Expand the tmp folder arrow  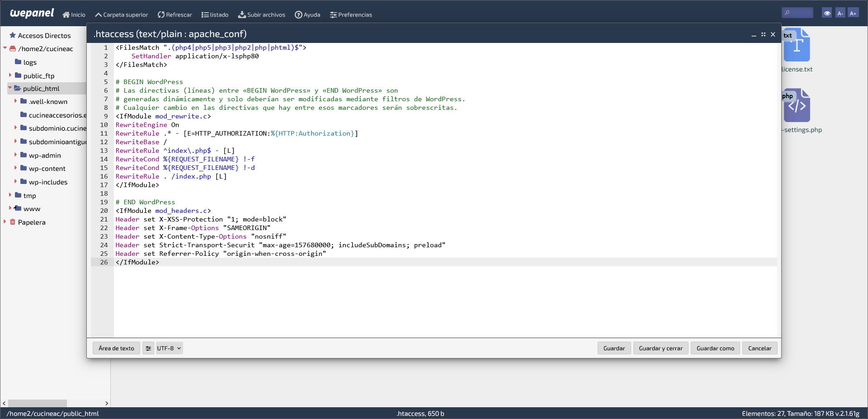10,195
